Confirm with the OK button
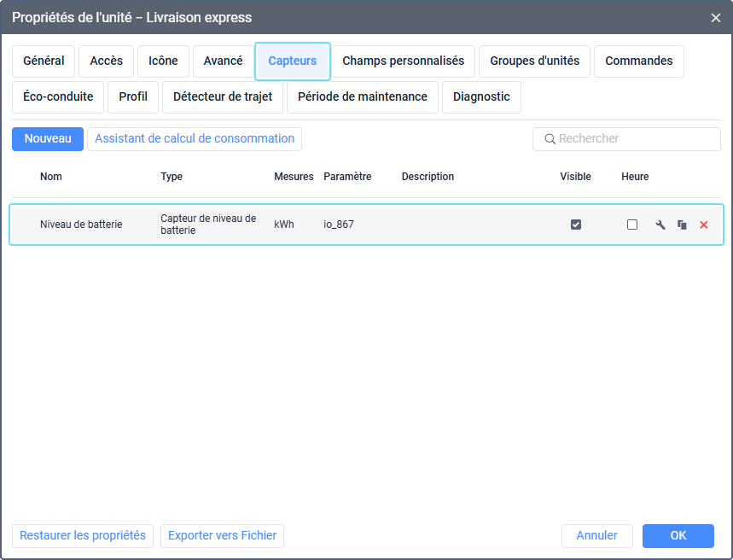This screenshot has height=560, width=733. pyautogui.click(x=678, y=536)
